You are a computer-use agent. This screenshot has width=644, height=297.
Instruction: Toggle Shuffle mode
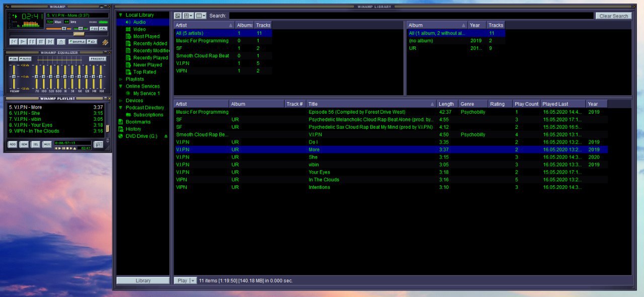(x=77, y=42)
